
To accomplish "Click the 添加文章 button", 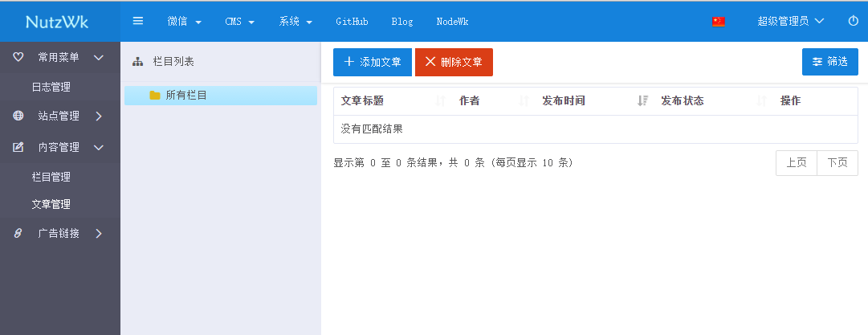I will click(x=373, y=62).
